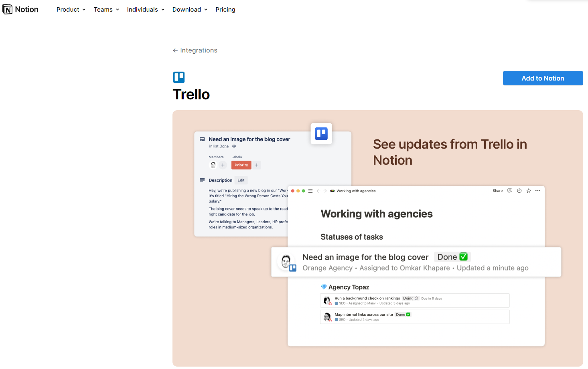Click the Trello logo above the title
The image size is (588, 369).
coord(179,77)
